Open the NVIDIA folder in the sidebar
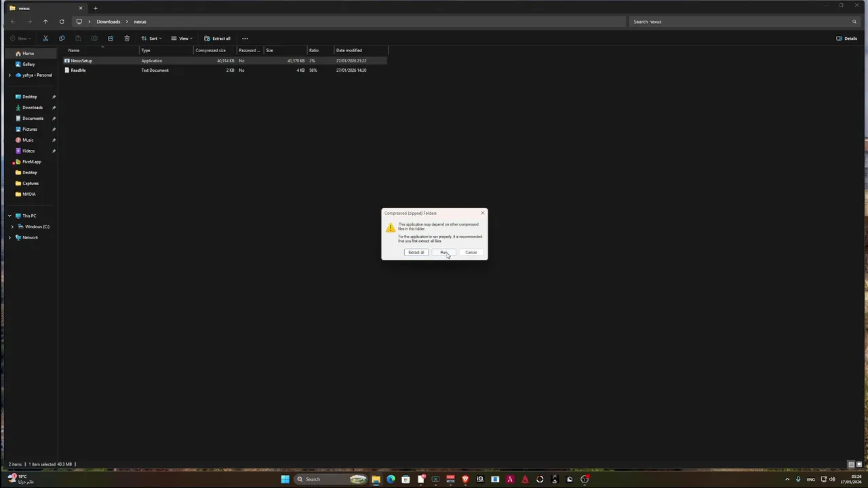Image resolution: width=868 pixels, height=488 pixels. [28, 194]
